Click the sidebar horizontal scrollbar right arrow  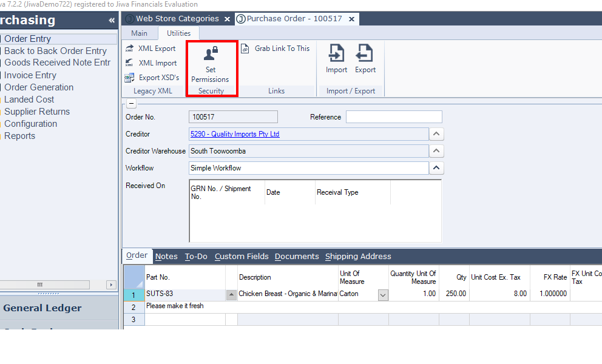111,285
